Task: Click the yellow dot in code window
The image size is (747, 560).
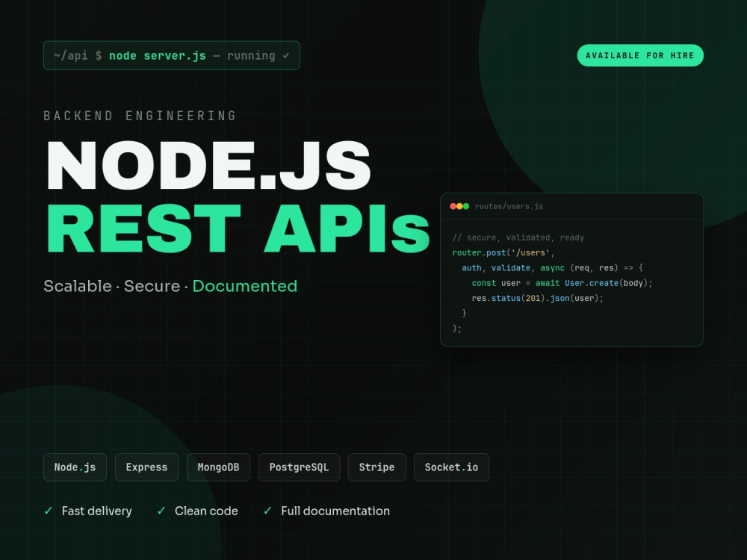Action: 459,206
